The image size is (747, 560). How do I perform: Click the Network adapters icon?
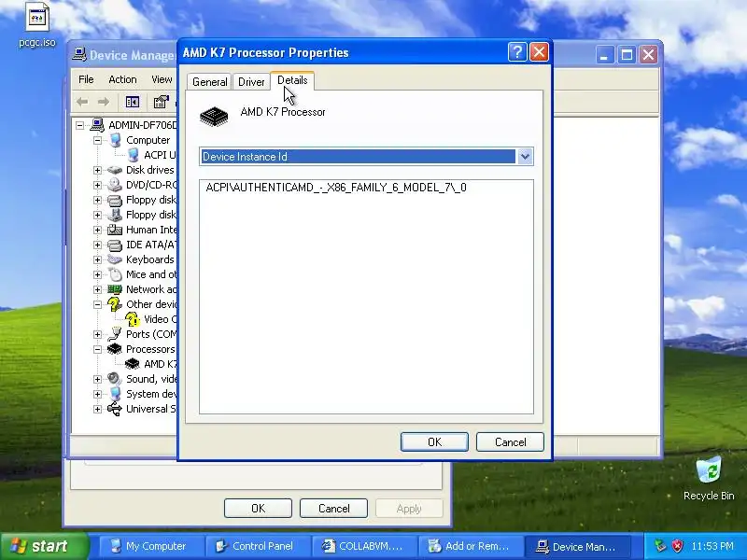(114, 289)
